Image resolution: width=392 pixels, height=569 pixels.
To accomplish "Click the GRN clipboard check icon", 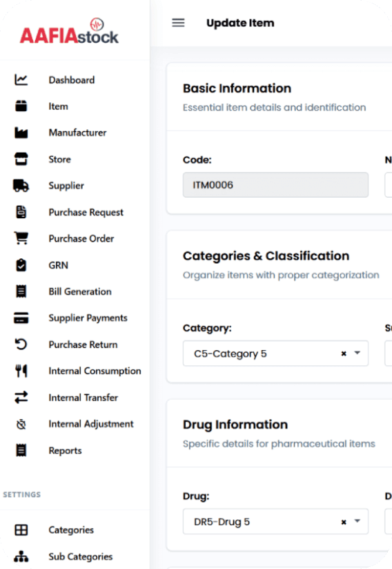I will click(x=21, y=265).
